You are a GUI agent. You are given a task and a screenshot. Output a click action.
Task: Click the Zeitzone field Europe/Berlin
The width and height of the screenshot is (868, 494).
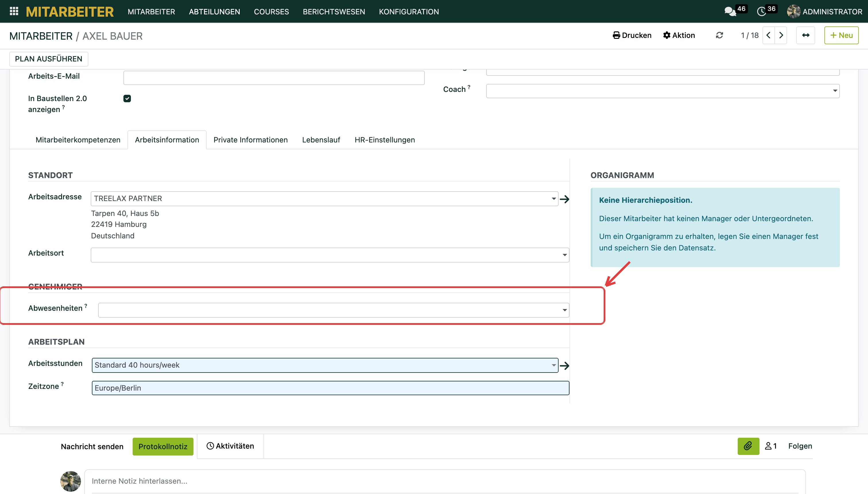pyautogui.click(x=330, y=388)
